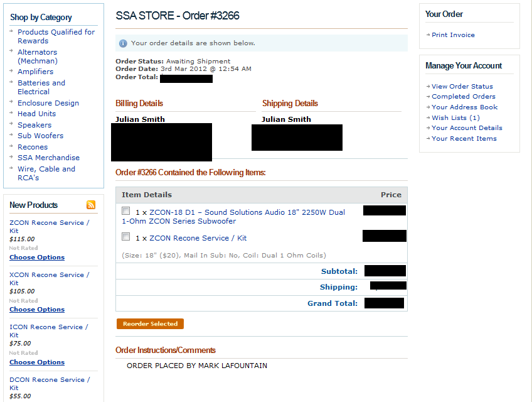View Your Recent Items
The image size is (532, 402).
[x=464, y=139]
